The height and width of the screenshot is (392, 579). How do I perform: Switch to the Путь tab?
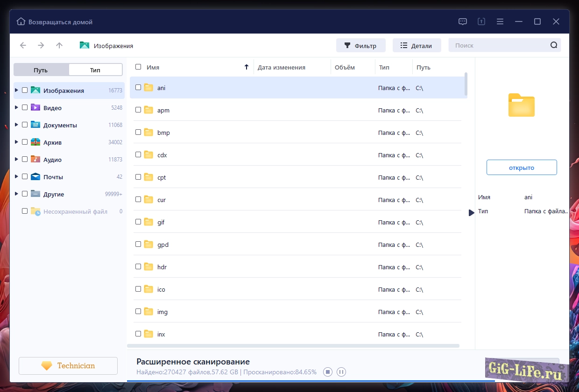pyautogui.click(x=41, y=70)
